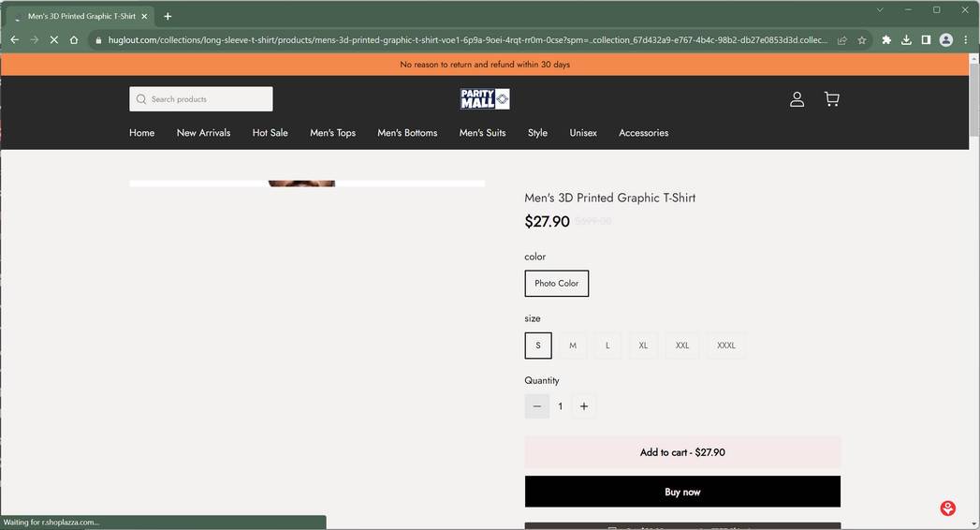Bookmark this page with the star
980x530 pixels.
[862, 40]
